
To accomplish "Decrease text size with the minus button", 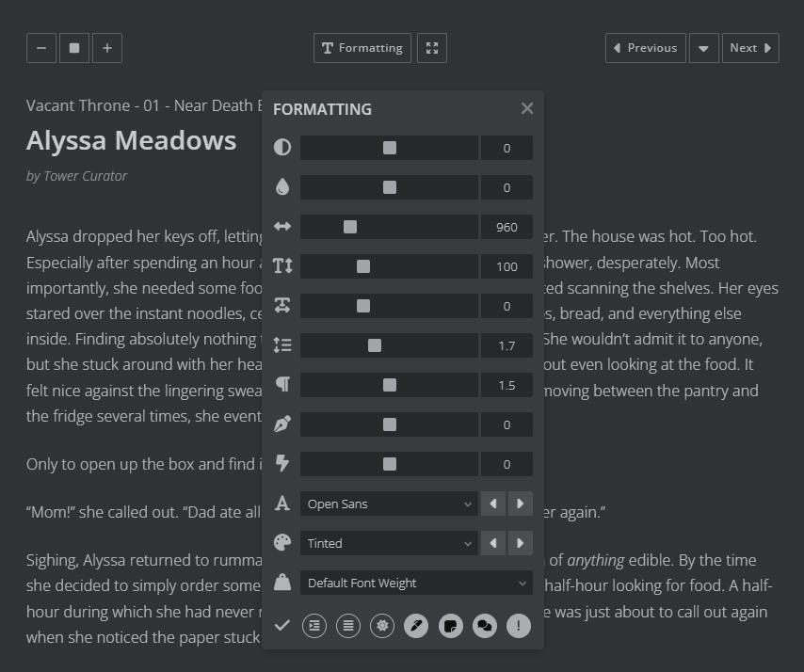I will pos(41,48).
